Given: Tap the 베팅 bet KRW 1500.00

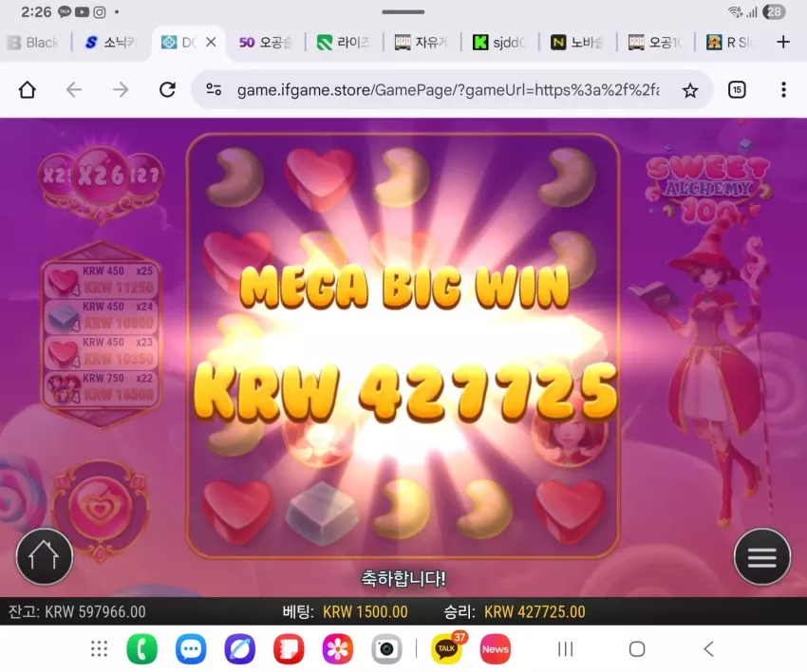Looking at the screenshot, I should 345,612.
